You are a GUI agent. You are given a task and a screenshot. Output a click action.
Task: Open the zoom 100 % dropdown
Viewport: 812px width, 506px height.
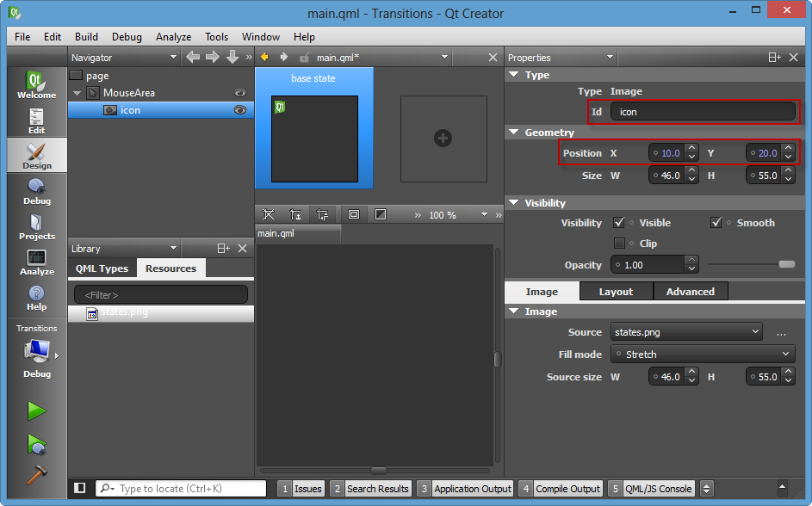(458, 215)
